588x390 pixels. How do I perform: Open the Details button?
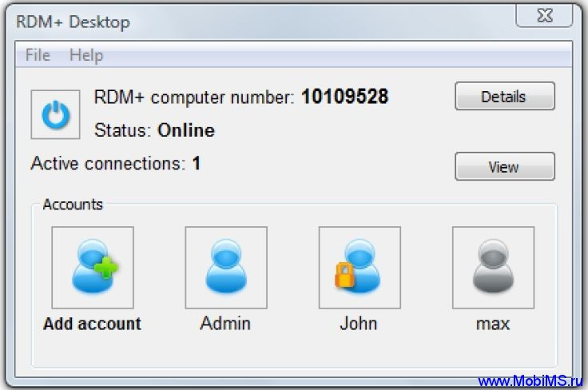[505, 96]
